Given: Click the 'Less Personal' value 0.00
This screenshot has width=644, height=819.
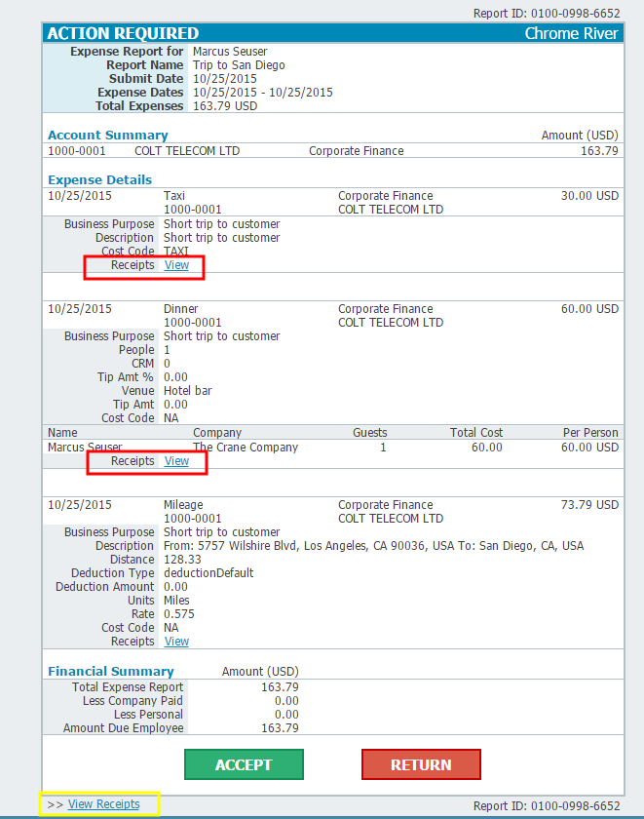Looking at the screenshot, I should 287,715.
